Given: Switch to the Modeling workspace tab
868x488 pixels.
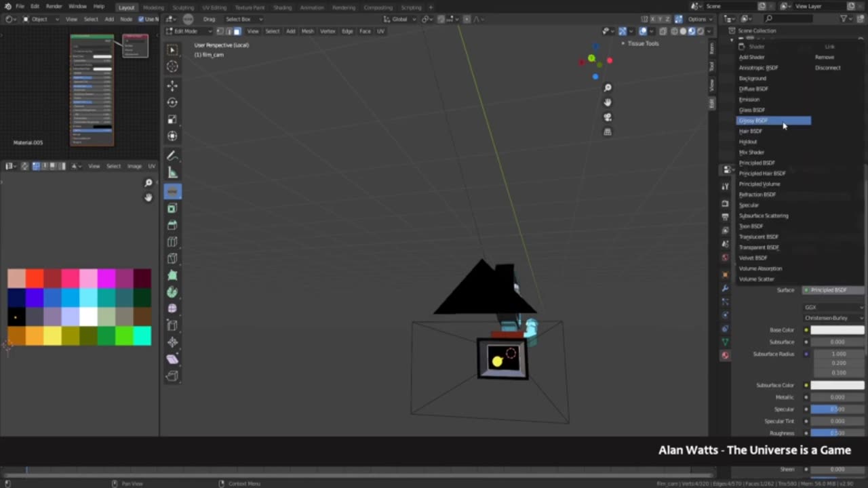Looking at the screenshot, I should tap(153, 7).
